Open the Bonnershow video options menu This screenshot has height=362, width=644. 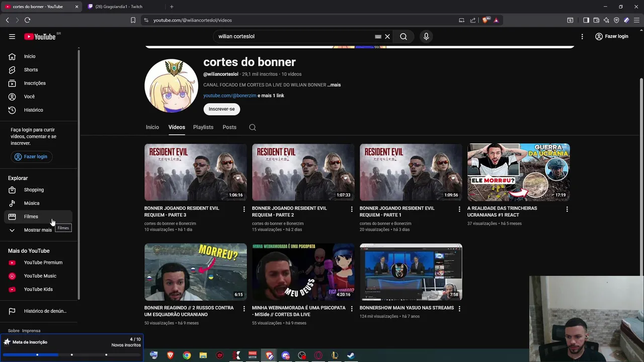coord(459,309)
